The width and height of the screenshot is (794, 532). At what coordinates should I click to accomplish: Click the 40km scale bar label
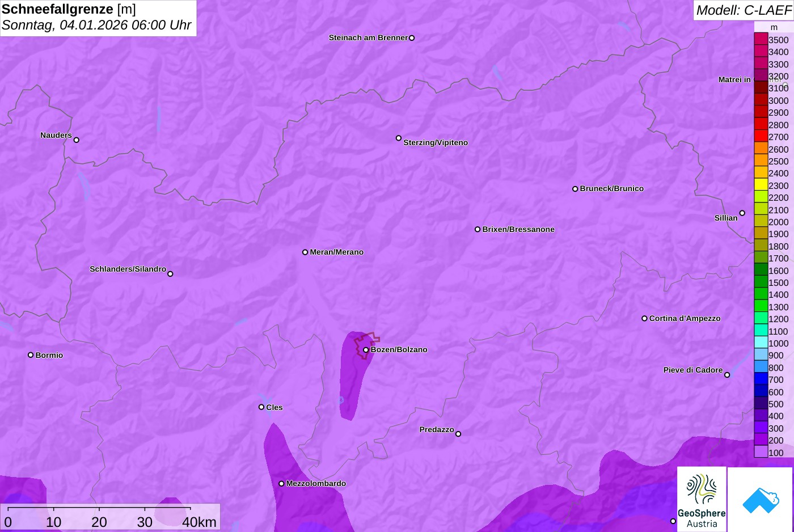click(199, 522)
